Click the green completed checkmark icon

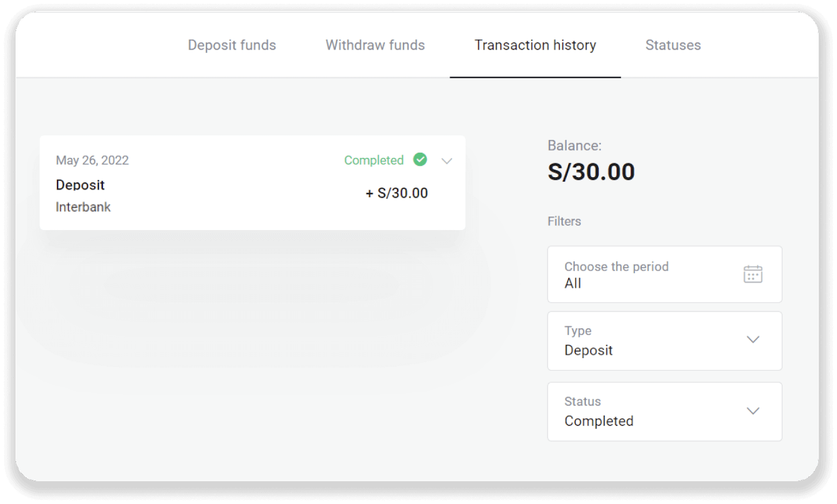tap(420, 159)
